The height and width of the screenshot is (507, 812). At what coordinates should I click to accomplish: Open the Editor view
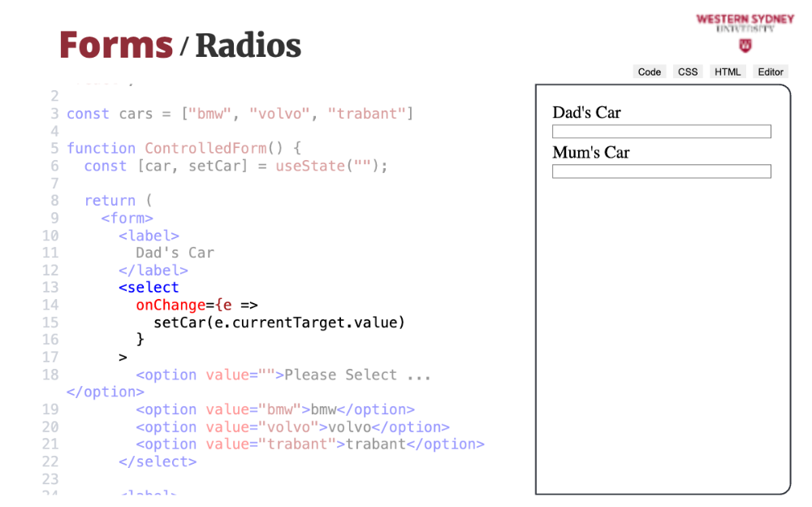pyautogui.click(x=771, y=71)
